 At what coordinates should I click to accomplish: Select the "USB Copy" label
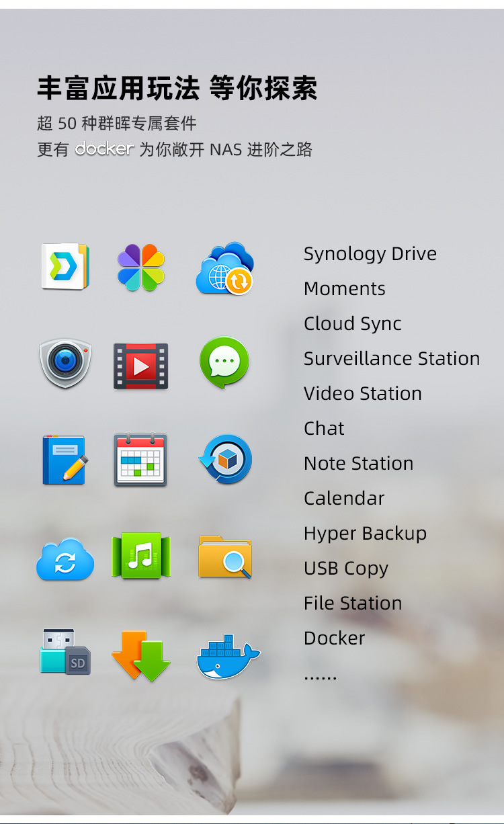[346, 569]
